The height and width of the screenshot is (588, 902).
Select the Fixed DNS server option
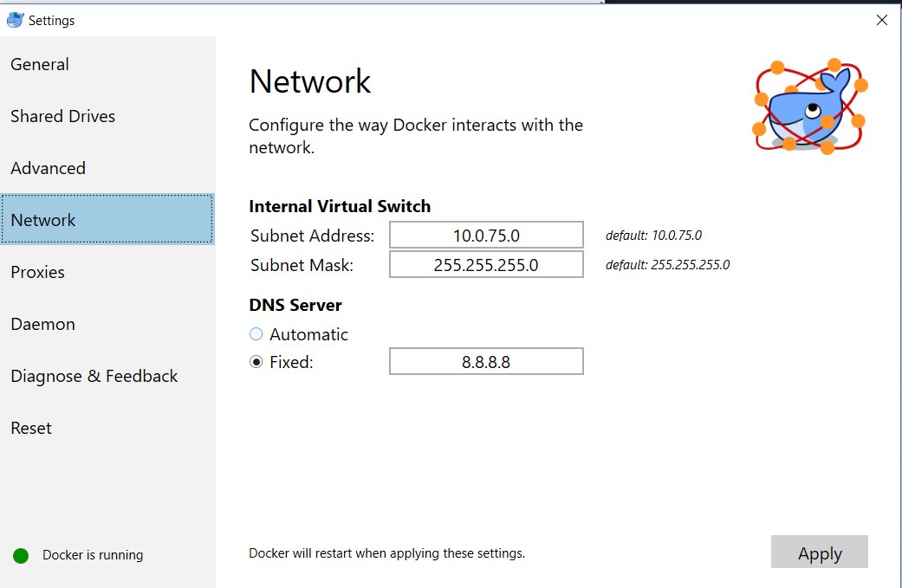point(256,361)
